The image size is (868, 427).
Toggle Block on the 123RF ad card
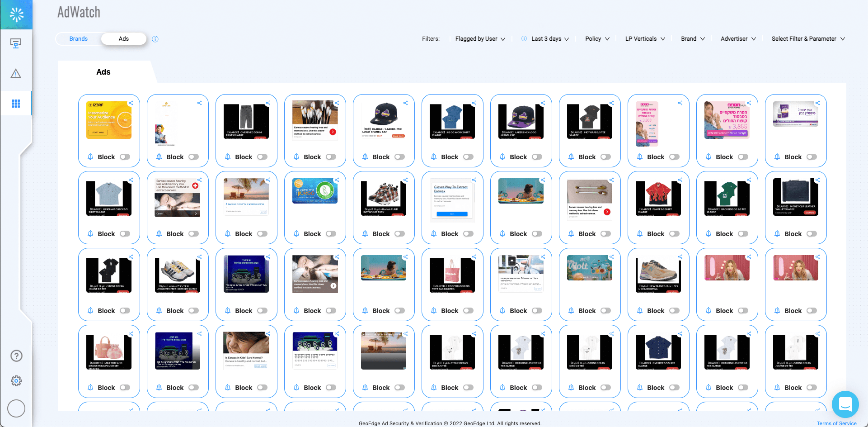125,157
